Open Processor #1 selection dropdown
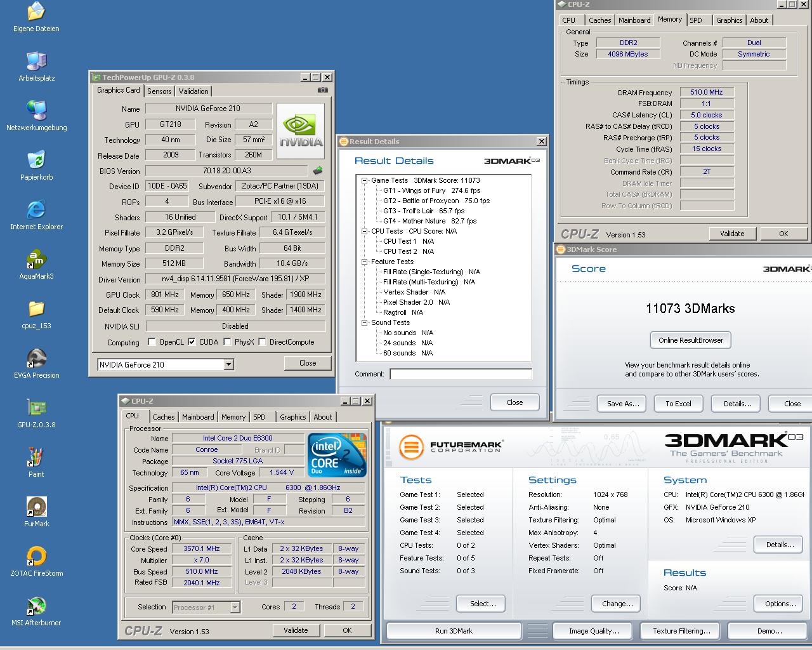 tap(235, 607)
